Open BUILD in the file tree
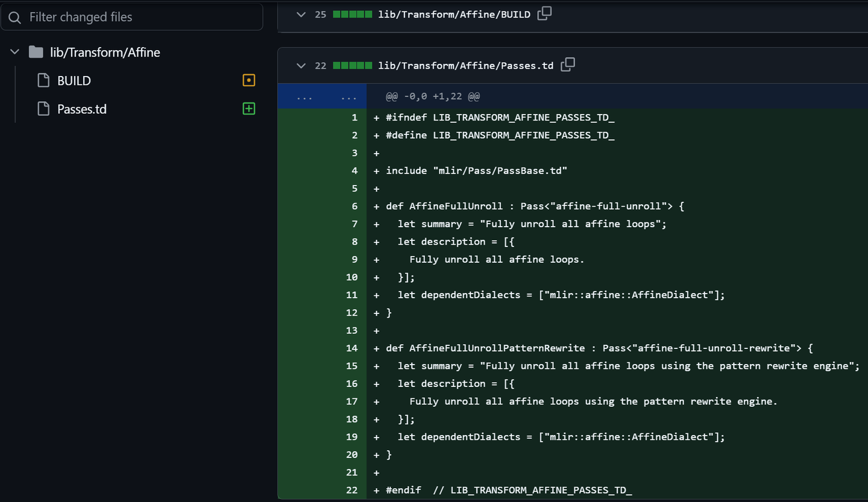Viewport: 868px width, 502px height. [74, 81]
